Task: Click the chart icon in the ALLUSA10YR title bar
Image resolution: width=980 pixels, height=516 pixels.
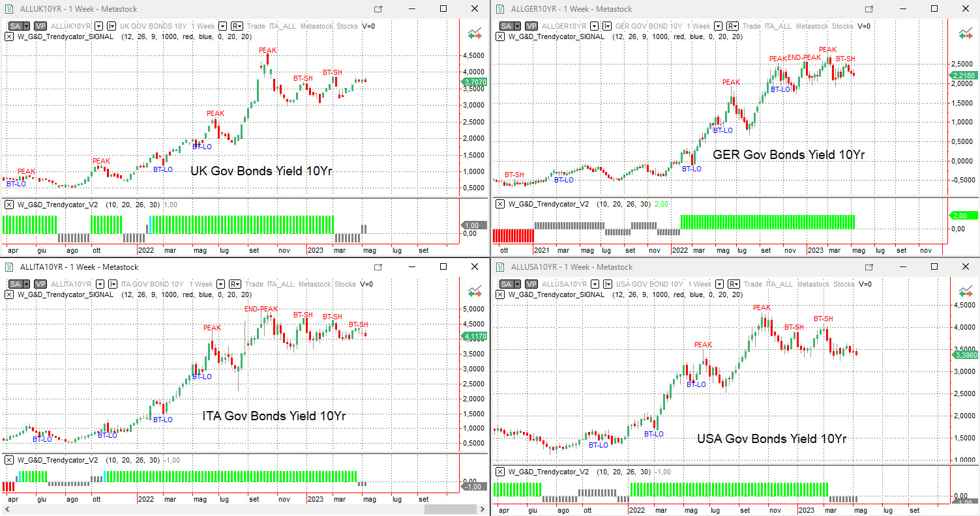Action: tap(500, 267)
